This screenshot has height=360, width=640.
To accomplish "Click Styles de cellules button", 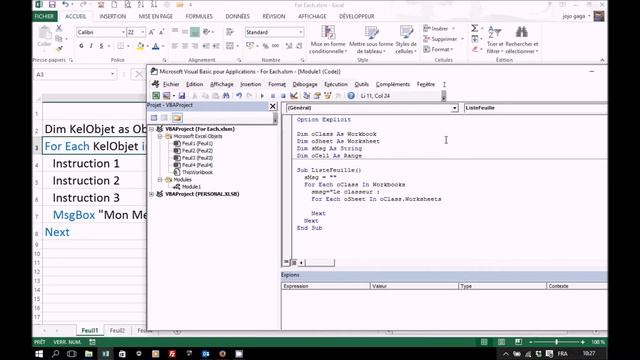I will (406, 40).
